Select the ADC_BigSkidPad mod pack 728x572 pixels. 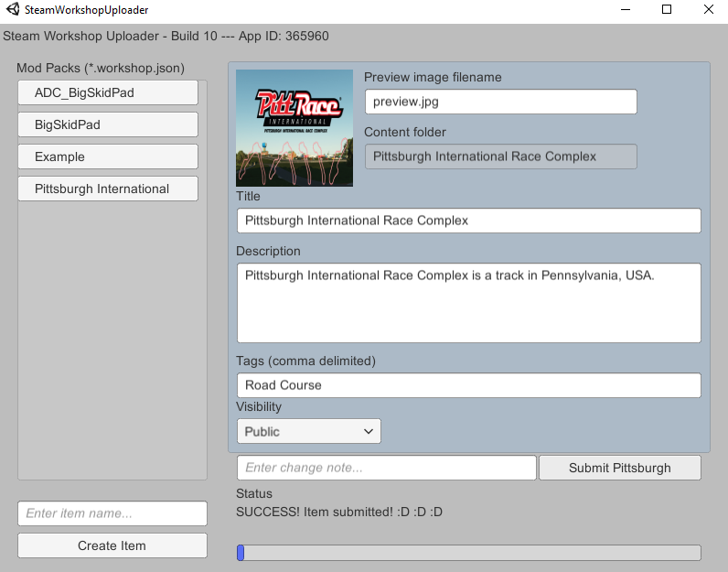(x=108, y=92)
